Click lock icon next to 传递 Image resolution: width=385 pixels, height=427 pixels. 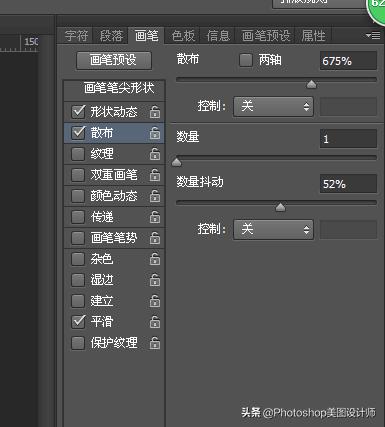(x=155, y=217)
